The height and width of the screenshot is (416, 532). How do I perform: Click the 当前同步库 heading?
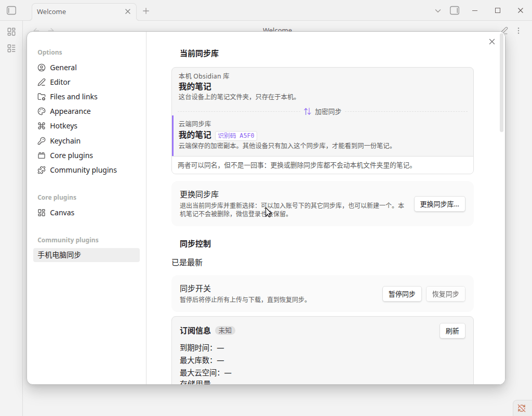coord(199,54)
